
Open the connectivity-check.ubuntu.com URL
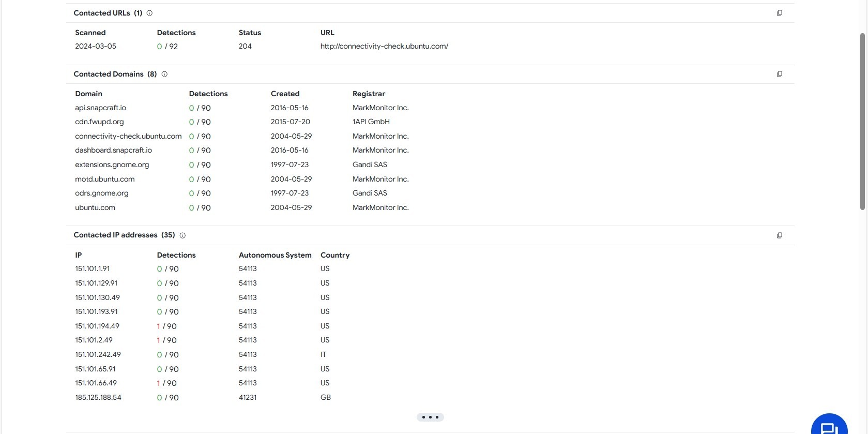point(384,46)
